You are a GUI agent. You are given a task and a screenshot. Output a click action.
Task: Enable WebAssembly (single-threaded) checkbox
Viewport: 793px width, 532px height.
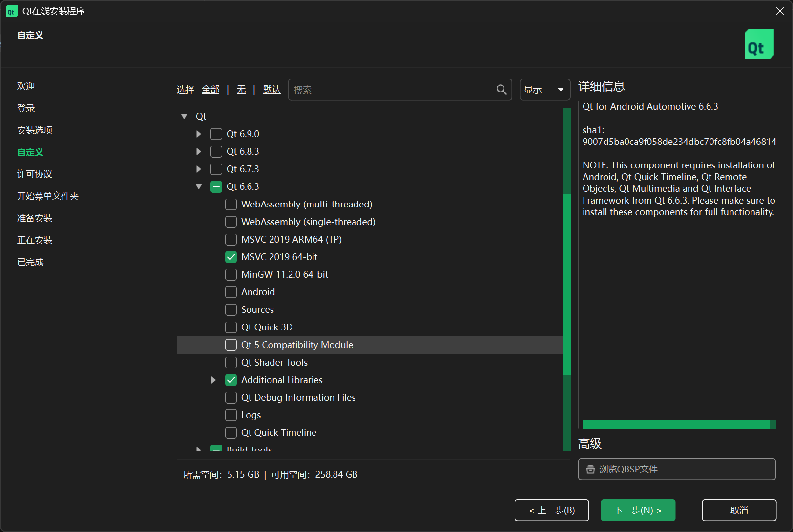231,222
